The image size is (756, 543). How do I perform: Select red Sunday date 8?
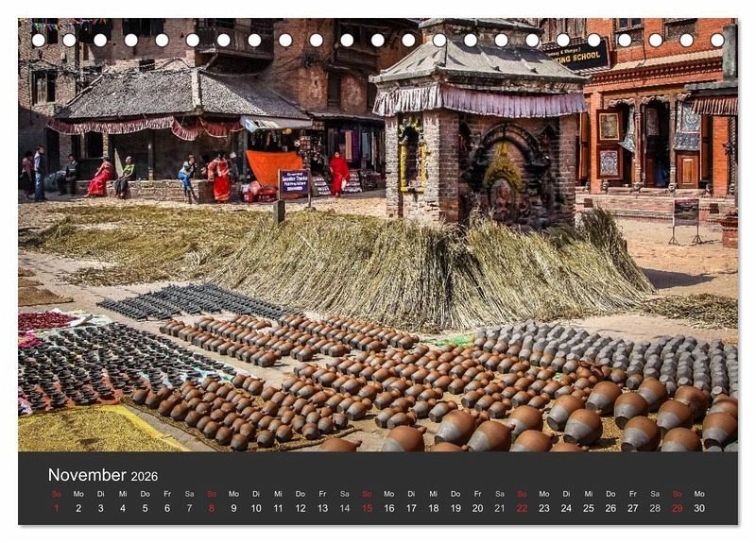[x=211, y=508]
